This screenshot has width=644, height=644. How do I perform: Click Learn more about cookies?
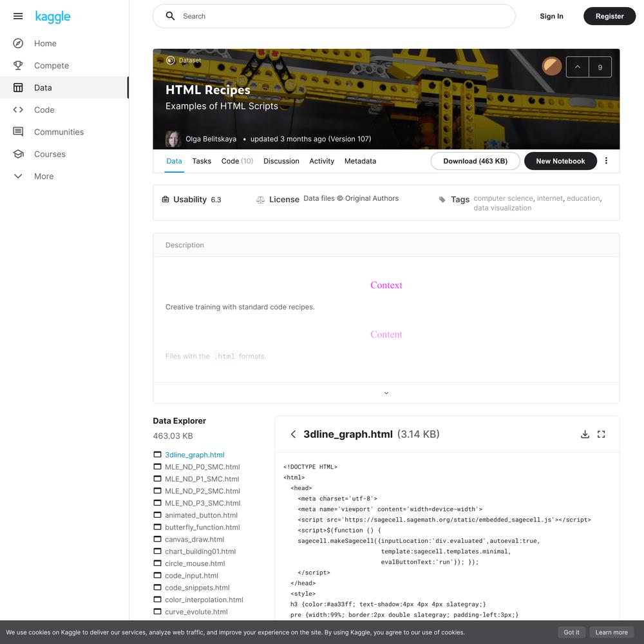point(612,632)
